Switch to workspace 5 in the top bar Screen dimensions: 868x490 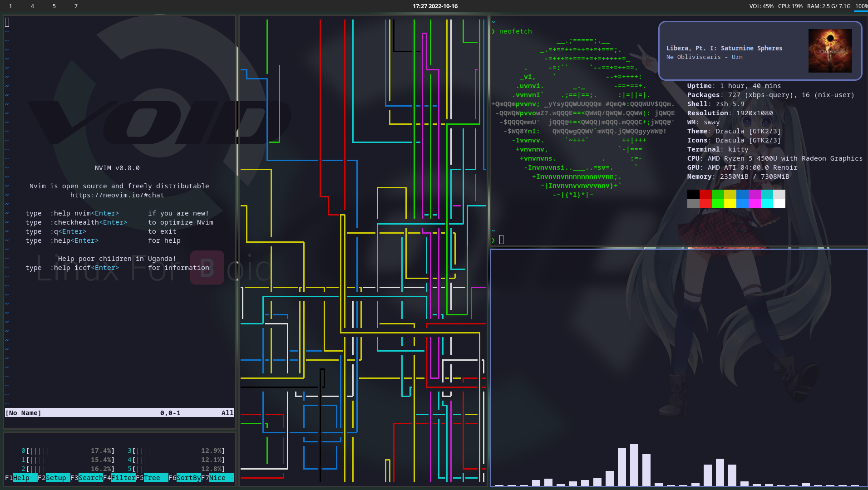(54, 6)
